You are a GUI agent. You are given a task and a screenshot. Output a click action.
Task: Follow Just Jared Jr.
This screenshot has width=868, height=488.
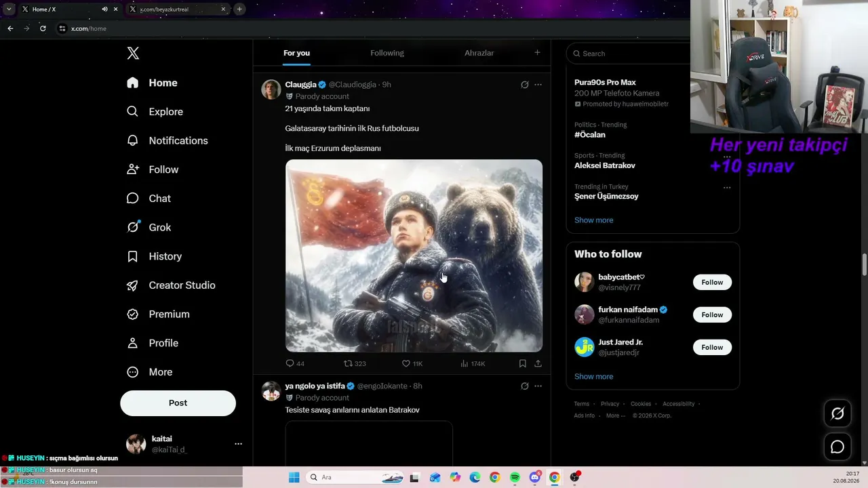tap(712, 347)
